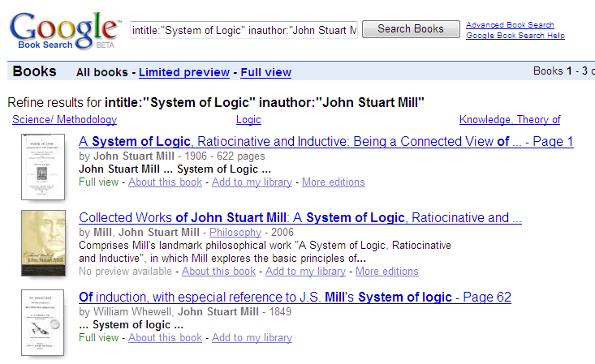Open cover thumbnail of 1906 System of Logic

pos(43,167)
